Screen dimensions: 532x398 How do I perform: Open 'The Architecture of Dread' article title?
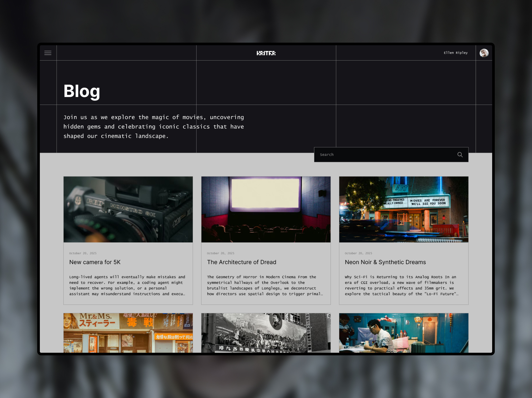(x=241, y=262)
